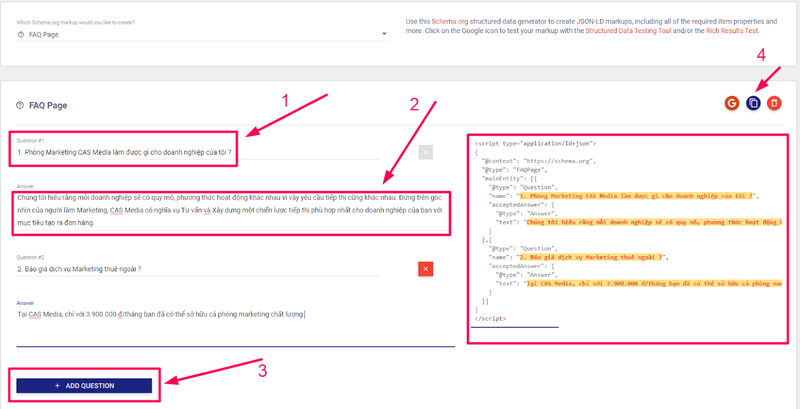Image resolution: width=800 pixels, height=409 pixels.
Task: Open the Structured Data Testing Tool link
Action: (x=627, y=31)
